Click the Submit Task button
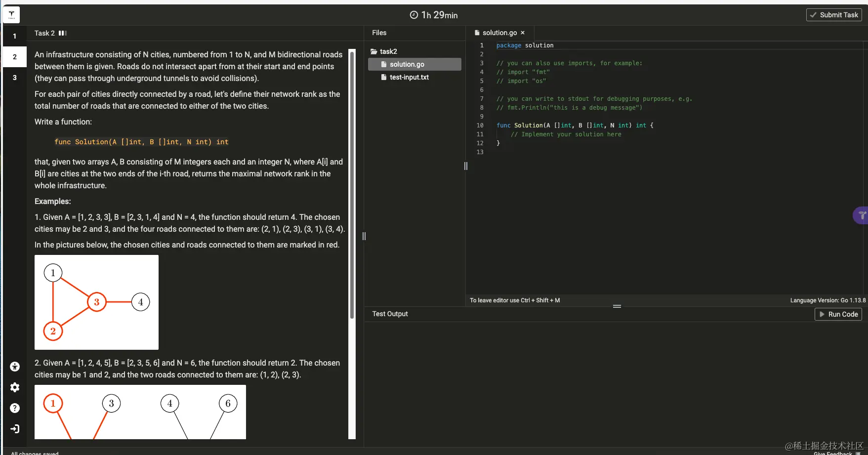 point(834,15)
